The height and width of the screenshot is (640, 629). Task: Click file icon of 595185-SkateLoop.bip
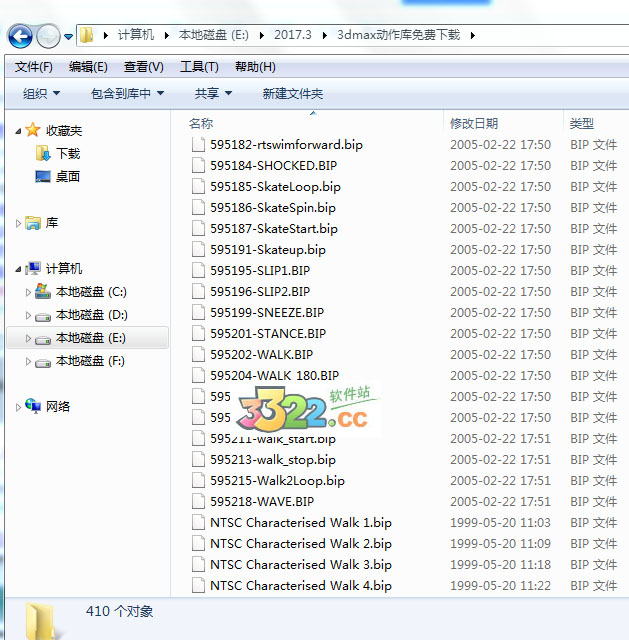coord(198,187)
